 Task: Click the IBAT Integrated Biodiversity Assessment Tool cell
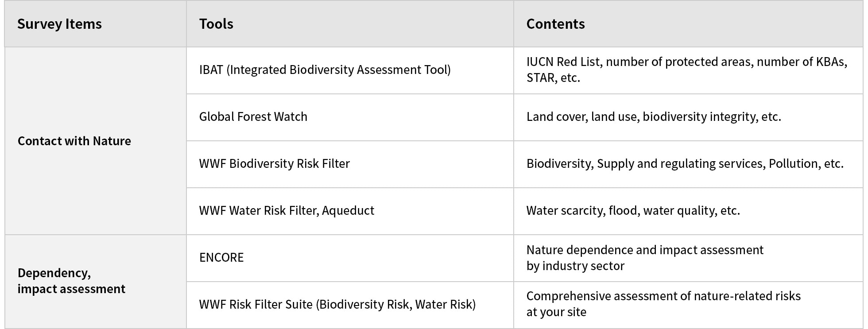(325, 70)
